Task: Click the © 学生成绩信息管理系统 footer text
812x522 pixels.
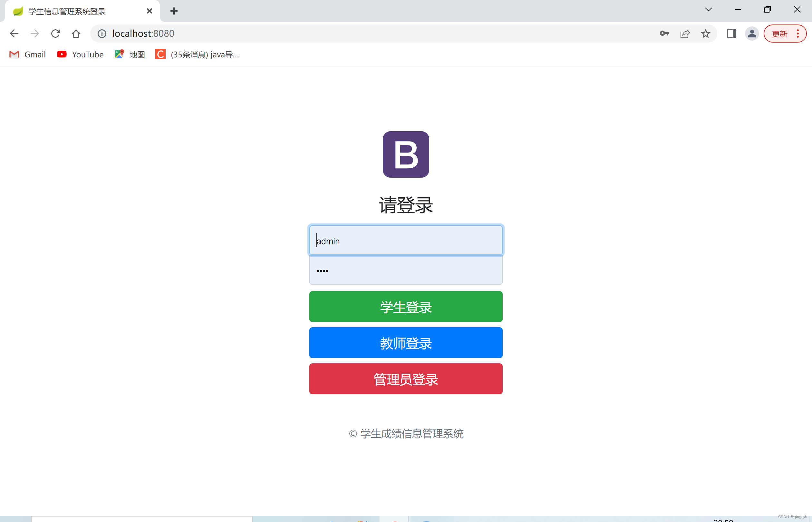Action: click(406, 434)
